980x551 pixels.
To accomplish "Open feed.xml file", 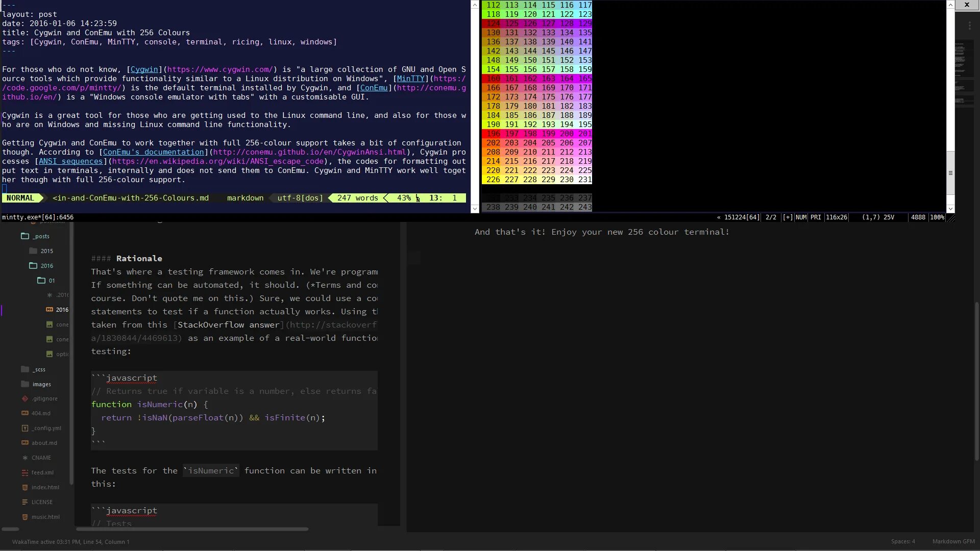I will (x=42, y=473).
